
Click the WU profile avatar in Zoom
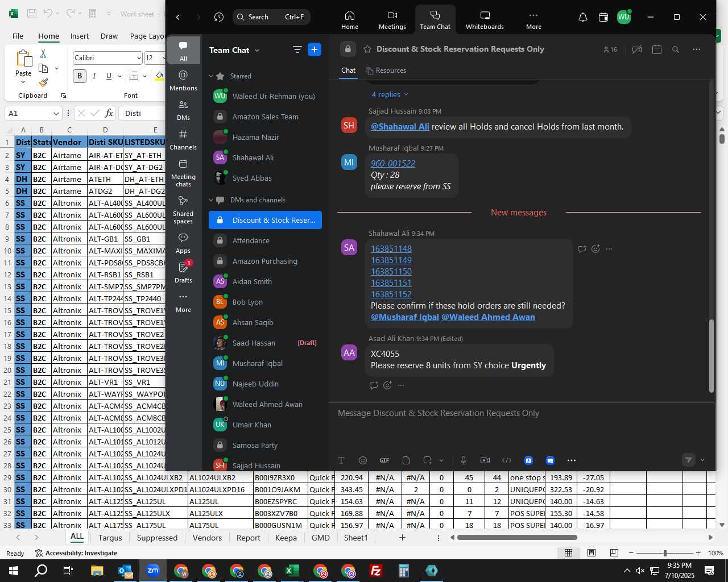point(624,17)
